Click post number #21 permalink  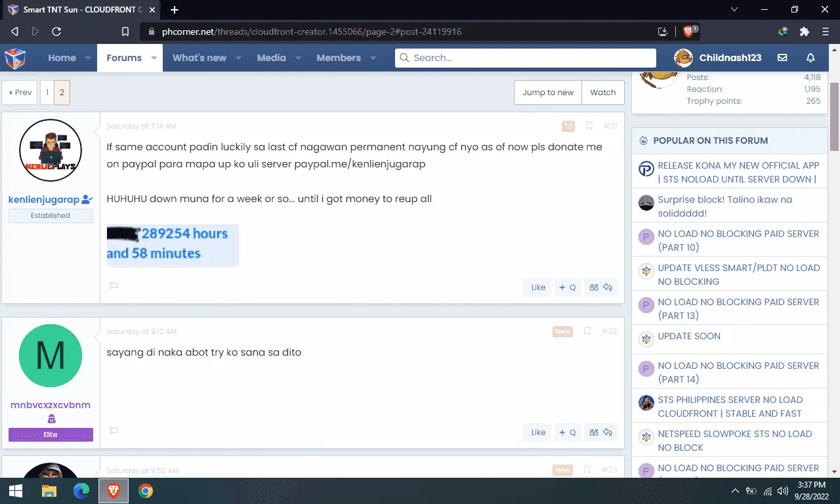pos(610,126)
